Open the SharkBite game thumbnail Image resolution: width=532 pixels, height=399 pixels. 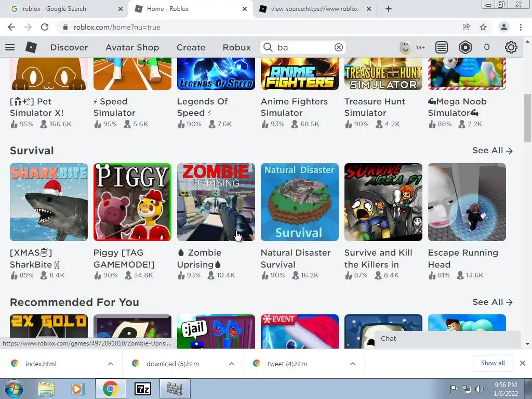[49, 202]
